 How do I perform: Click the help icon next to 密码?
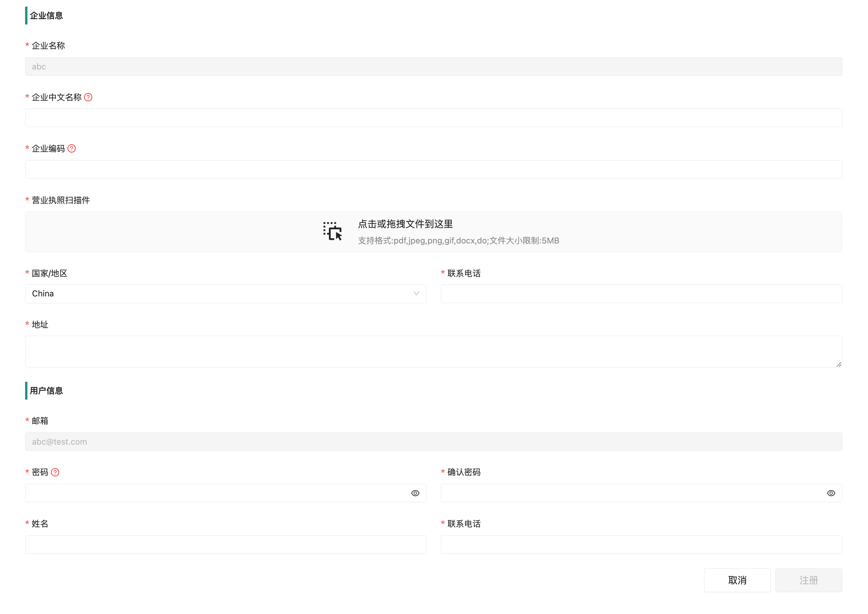click(x=56, y=472)
